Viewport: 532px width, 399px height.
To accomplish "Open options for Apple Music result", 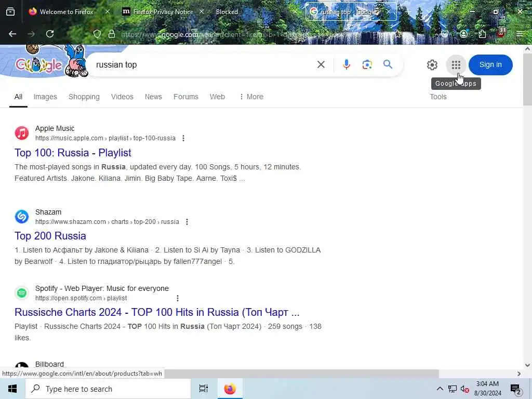I will [x=183, y=138].
